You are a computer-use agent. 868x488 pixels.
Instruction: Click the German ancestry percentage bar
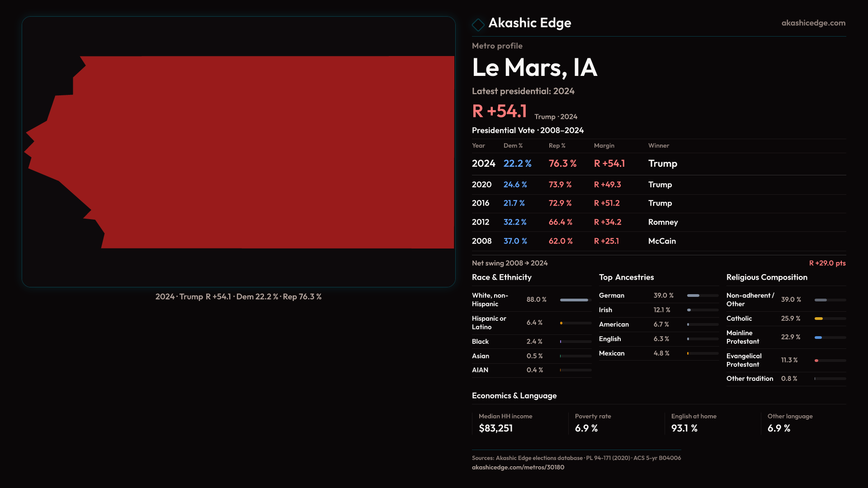(693, 296)
